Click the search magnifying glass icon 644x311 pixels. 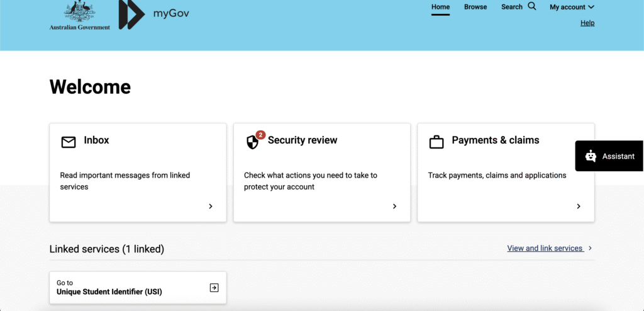coord(532,7)
